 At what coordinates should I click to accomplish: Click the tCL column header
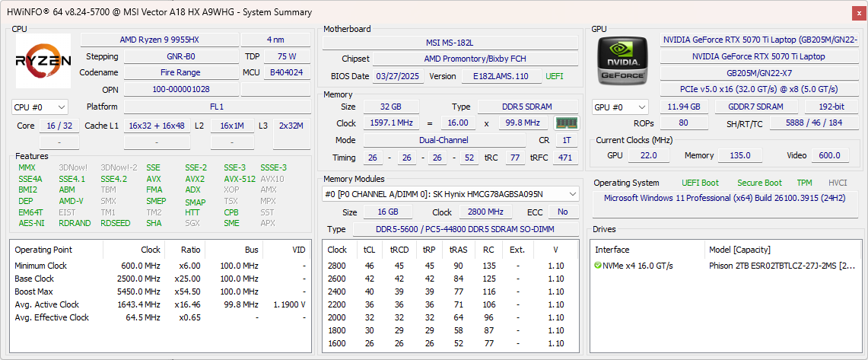click(370, 250)
